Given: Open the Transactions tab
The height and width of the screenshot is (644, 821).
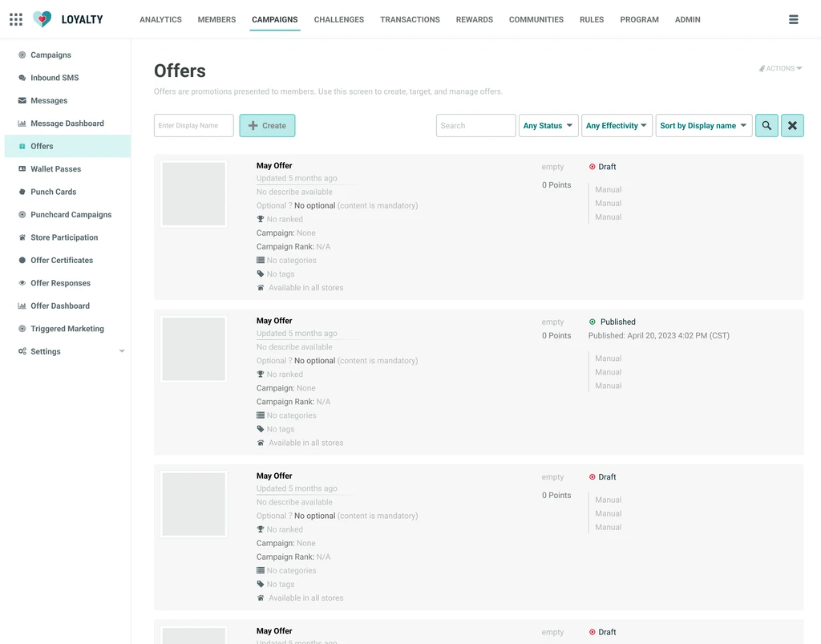Looking at the screenshot, I should 410,19.
